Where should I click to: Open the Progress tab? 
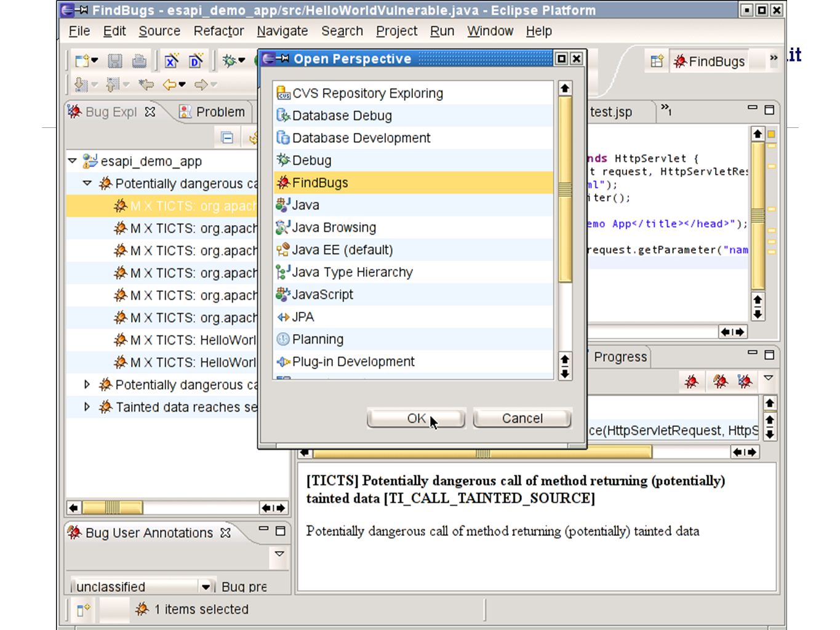(x=620, y=357)
